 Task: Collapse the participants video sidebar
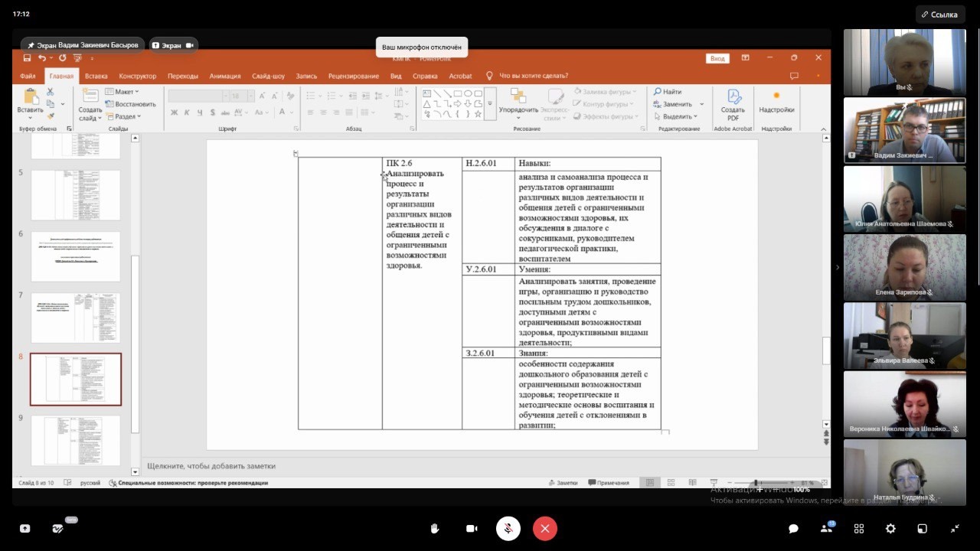click(837, 267)
